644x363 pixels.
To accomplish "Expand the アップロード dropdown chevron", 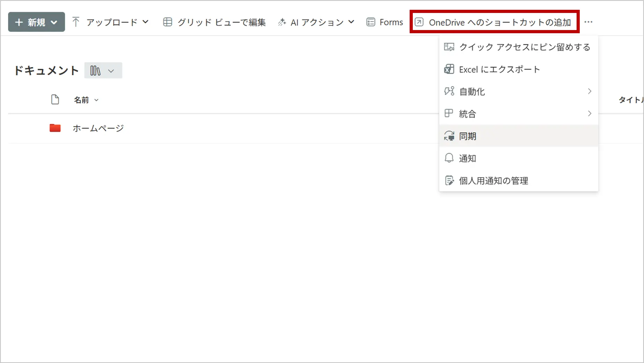I will (x=146, y=22).
